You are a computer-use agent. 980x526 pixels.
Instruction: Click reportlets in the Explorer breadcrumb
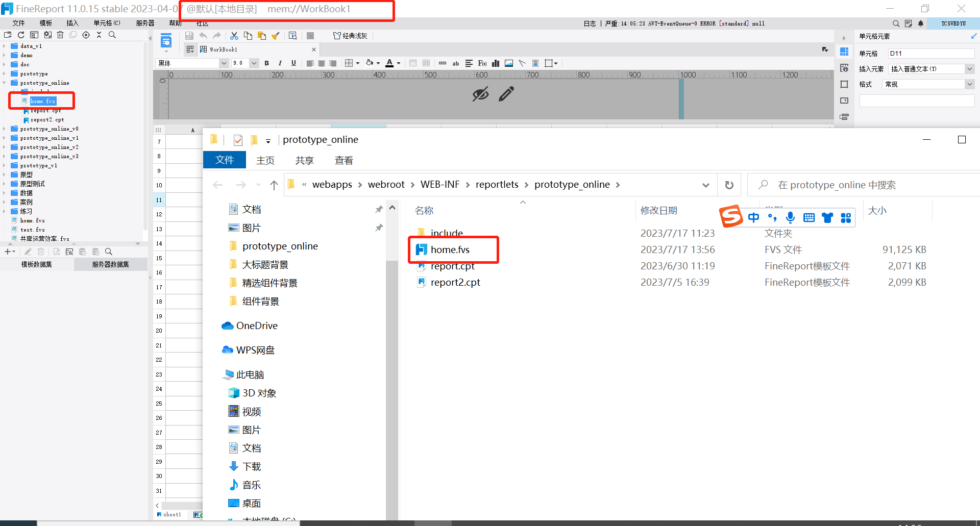tap(497, 185)
